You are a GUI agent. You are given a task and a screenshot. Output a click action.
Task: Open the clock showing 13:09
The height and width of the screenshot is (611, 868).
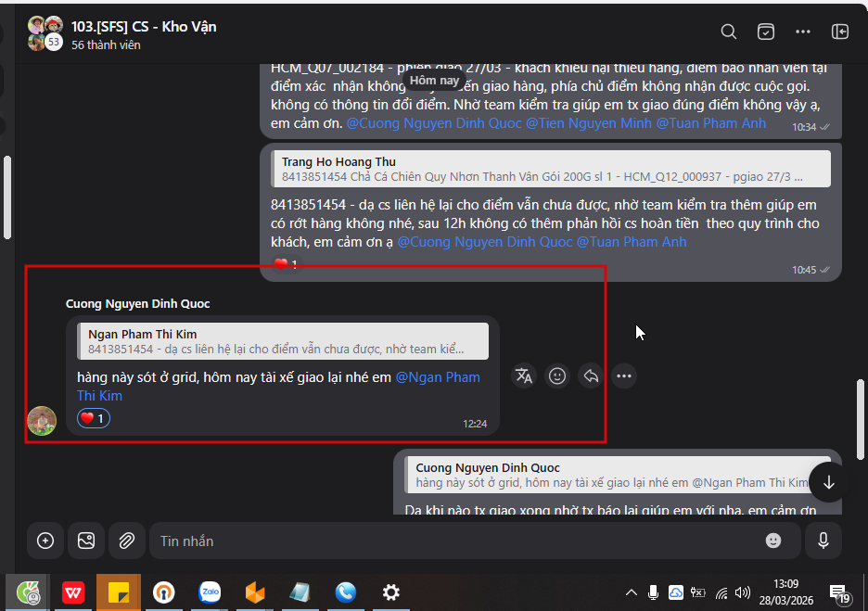tap(786, 592)
